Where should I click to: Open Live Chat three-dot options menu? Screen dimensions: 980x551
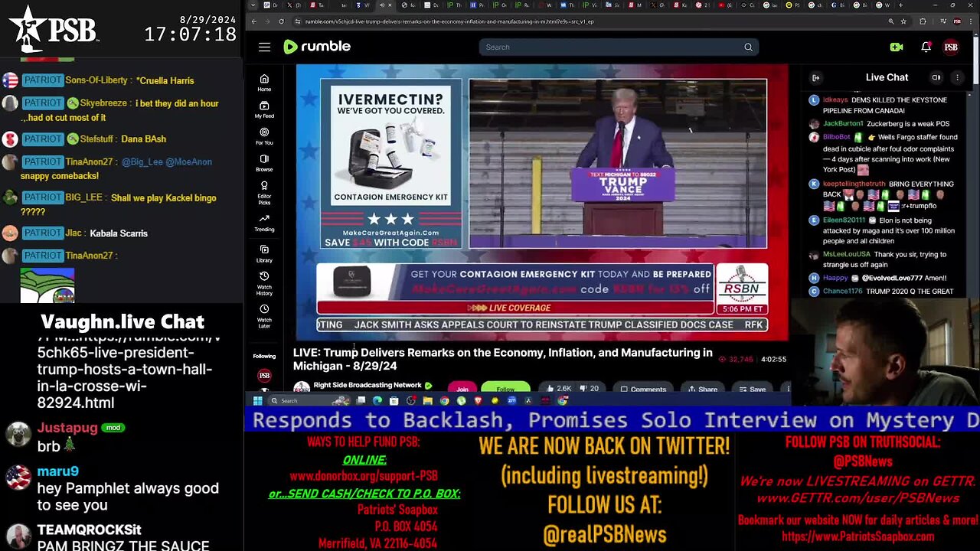tap(957, 77)
